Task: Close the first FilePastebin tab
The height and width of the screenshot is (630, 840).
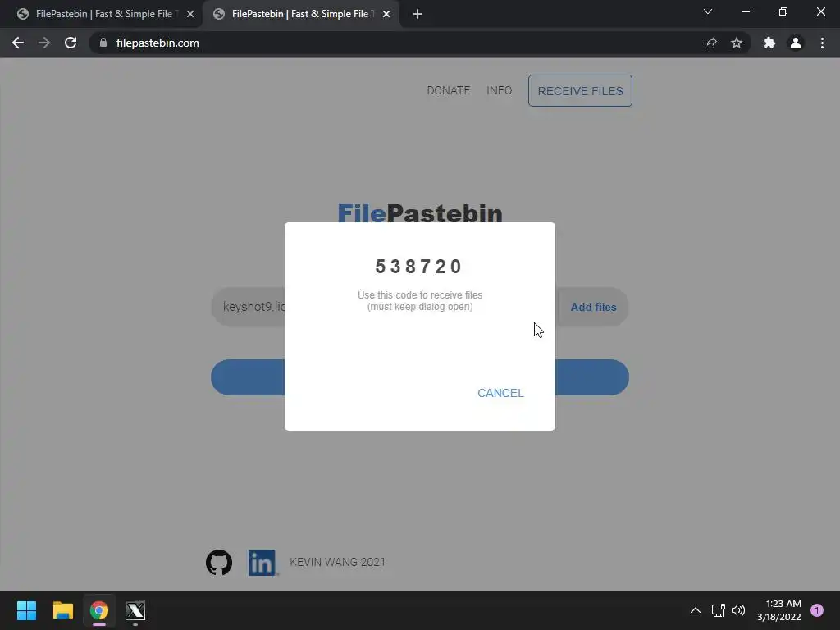Action: coord(190,14)
